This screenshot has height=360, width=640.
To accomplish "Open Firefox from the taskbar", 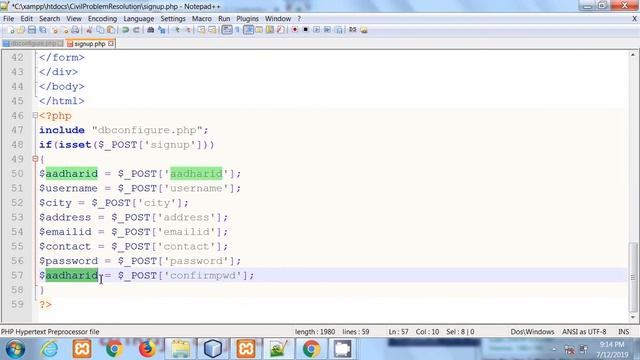I will click(147, 349).
